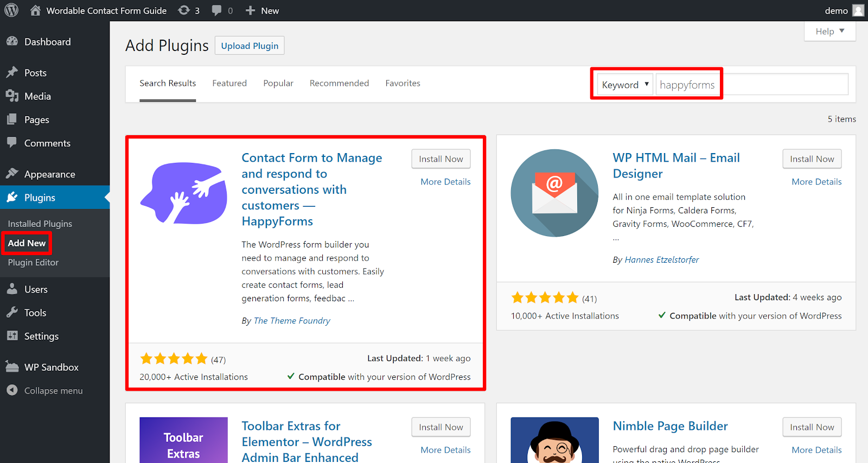View More Details for Nimble Page Builder
The width and height of the screenshot is (868, 463).
coord(816,450)
